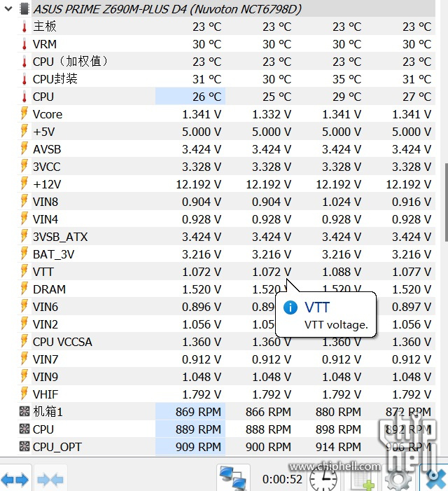This screenshot has height=491, width=448.
Task: Select the CPU VCCSA sensor label
Action: point(62,342)
